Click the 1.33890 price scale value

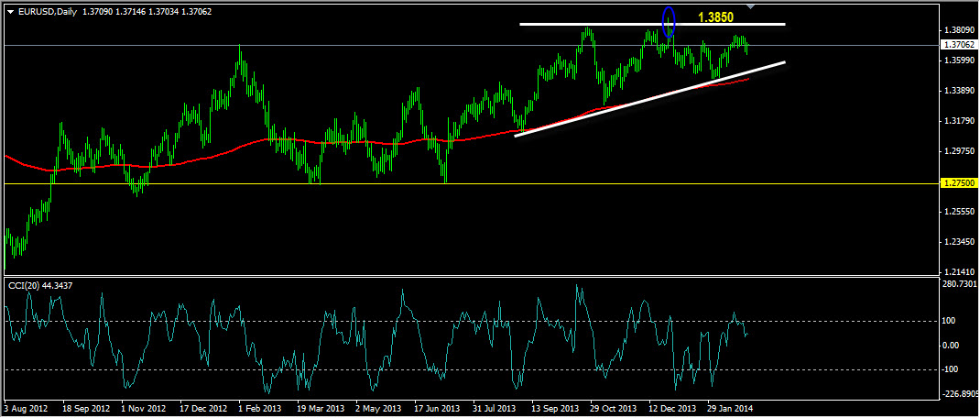[959, 91]
